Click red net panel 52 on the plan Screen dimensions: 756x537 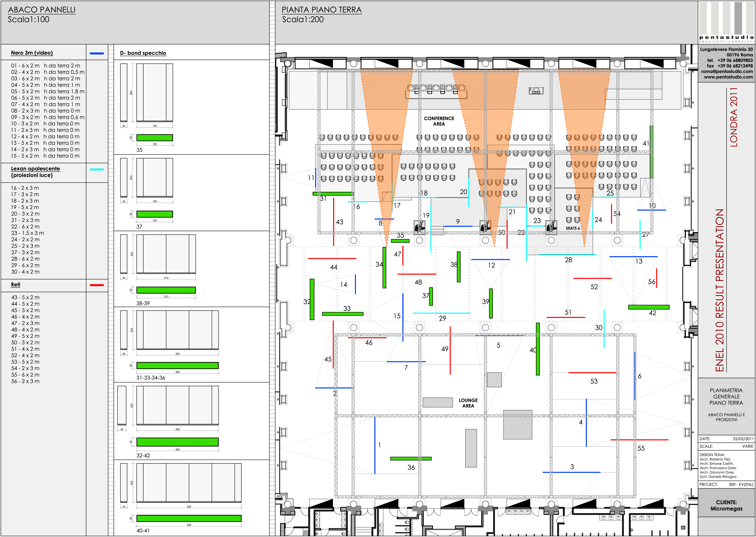(x=592, y=278)
